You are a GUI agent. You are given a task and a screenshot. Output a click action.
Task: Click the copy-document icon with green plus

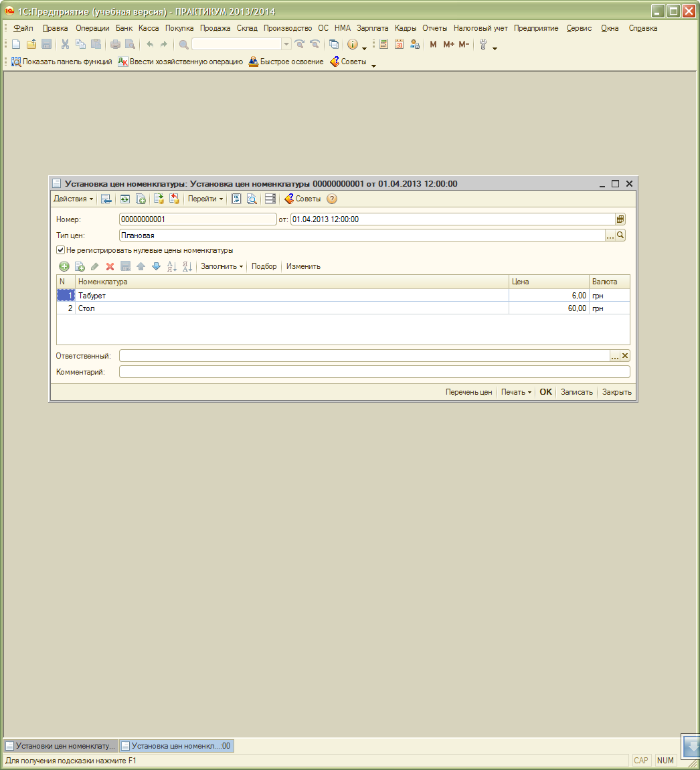[x=141, y=199]
